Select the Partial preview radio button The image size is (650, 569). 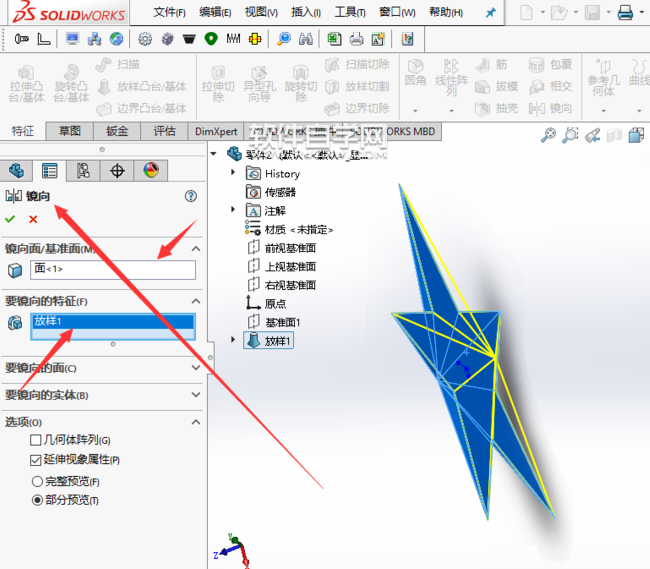[x=37, y=500]
